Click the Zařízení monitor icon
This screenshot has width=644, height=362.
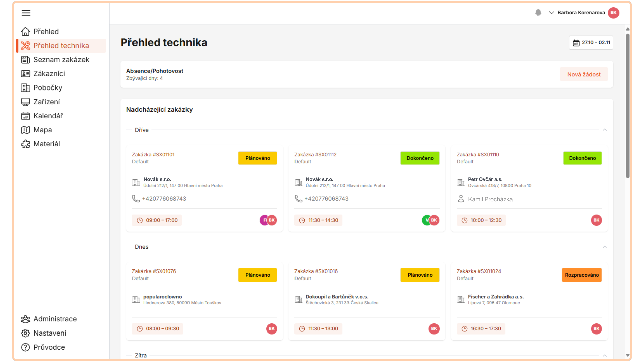tap(25, 102)
